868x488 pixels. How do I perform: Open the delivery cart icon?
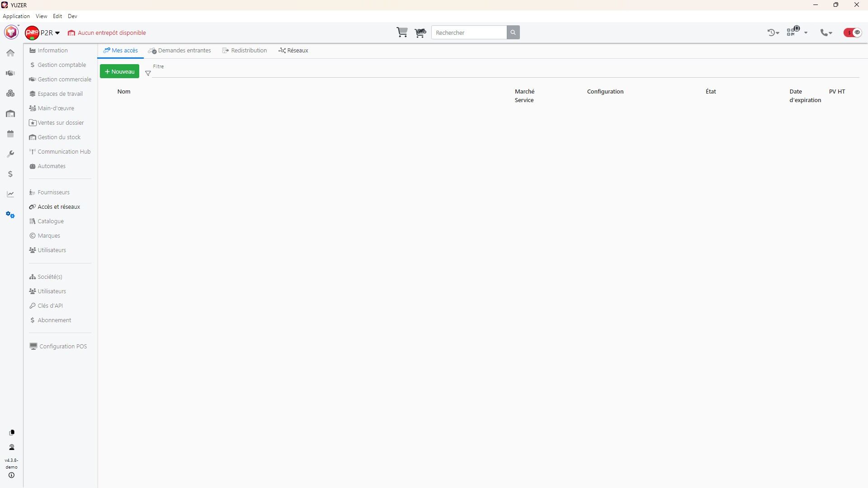pos(420,33)
